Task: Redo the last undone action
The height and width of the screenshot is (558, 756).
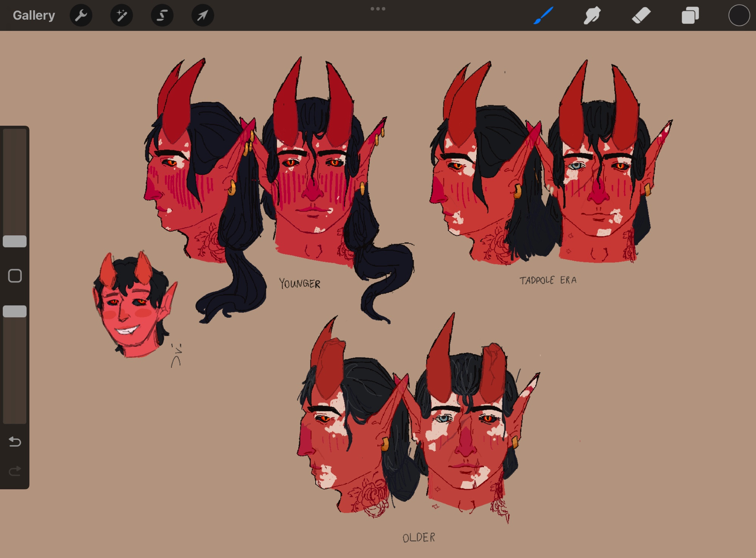Action: pyautogui.click(x=15, y=471)
